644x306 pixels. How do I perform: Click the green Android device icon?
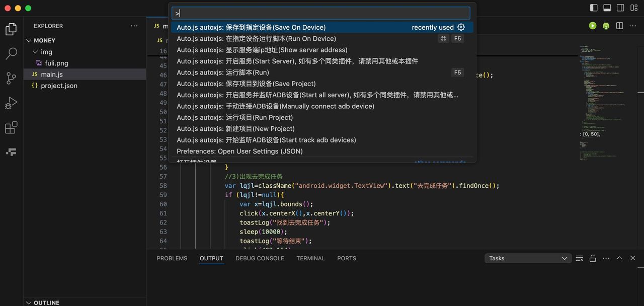click(x=606, y=26)
